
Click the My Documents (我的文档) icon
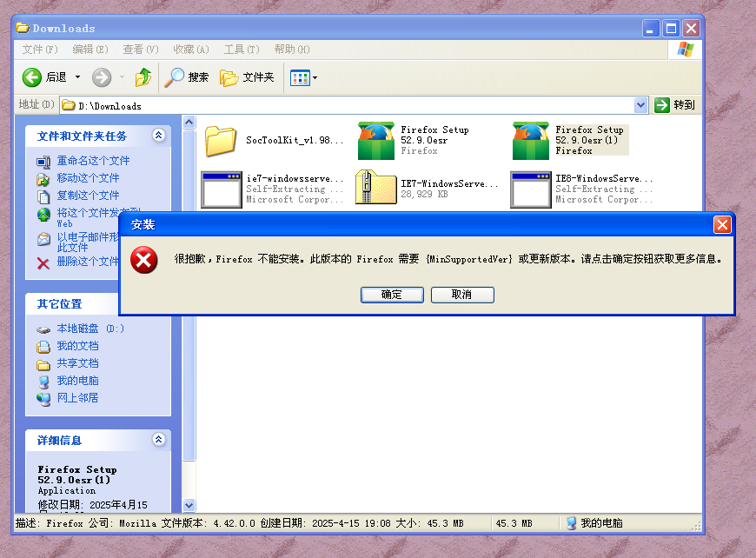43,347
